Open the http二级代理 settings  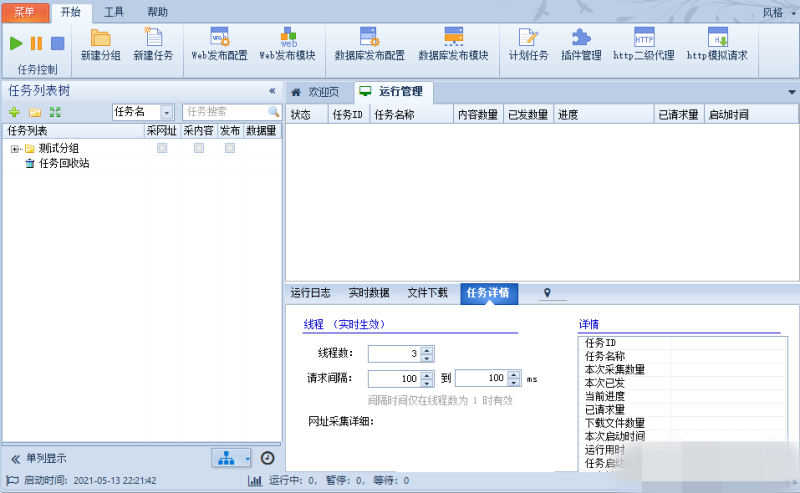click(643, 39)
